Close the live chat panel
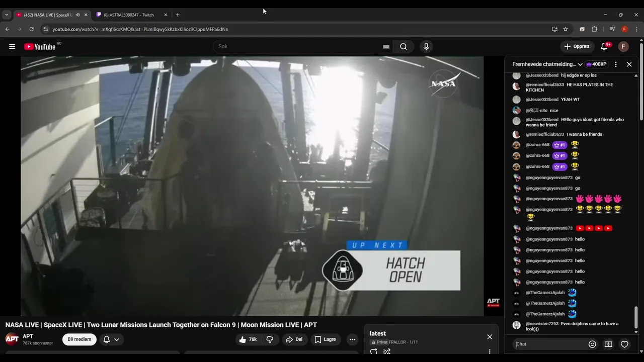Image resolution: width=644 pixels, height=362 pixels. coord(629,64)
